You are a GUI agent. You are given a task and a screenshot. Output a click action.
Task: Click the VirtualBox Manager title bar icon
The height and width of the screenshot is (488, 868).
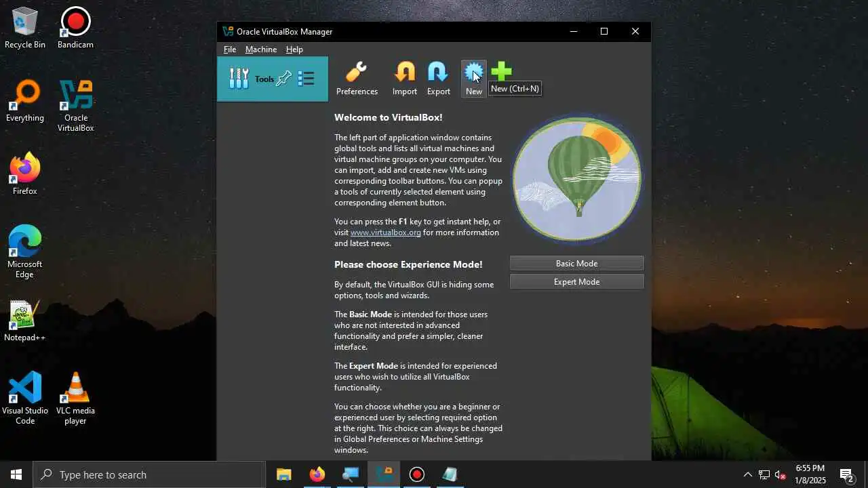(x=228, y=31)
